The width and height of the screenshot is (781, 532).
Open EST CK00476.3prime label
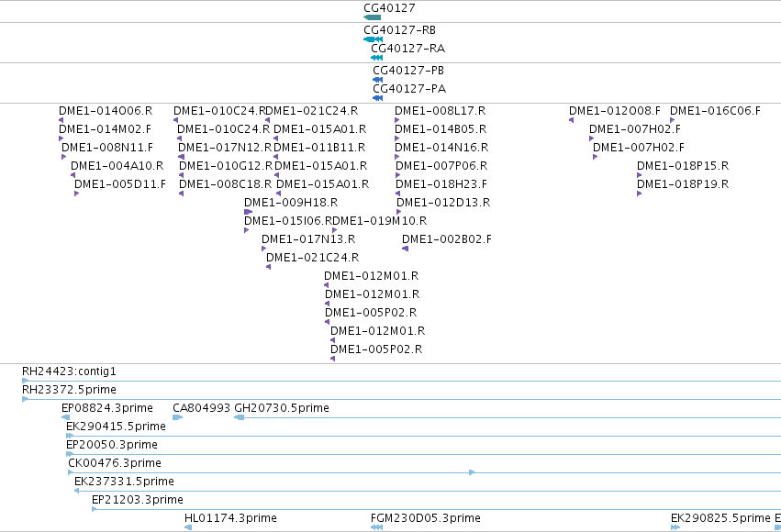pyautogui.click(x=115, y=463)
